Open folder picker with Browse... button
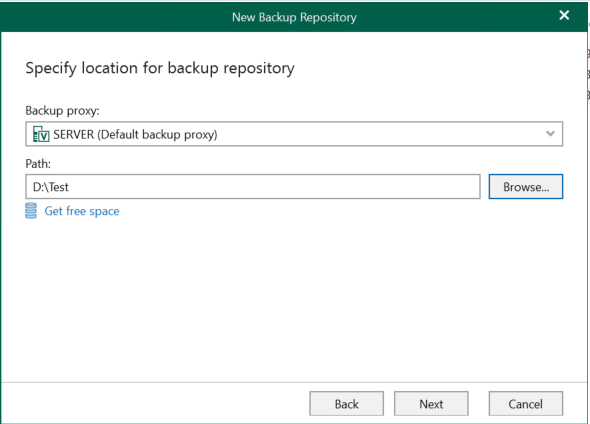The width and height of the screenshot is (590, 424). coord(526,187)
